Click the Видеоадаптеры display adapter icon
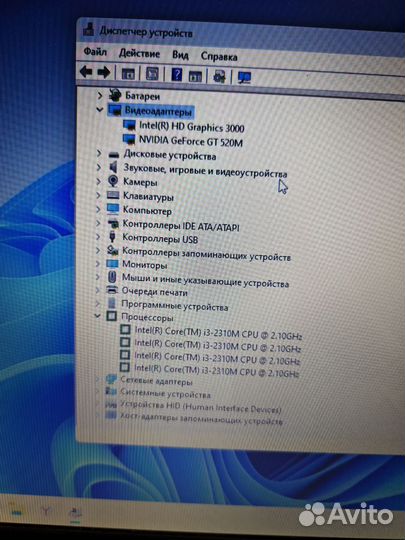This screenshot has height=540, width=405. click(x=115, y=110)
